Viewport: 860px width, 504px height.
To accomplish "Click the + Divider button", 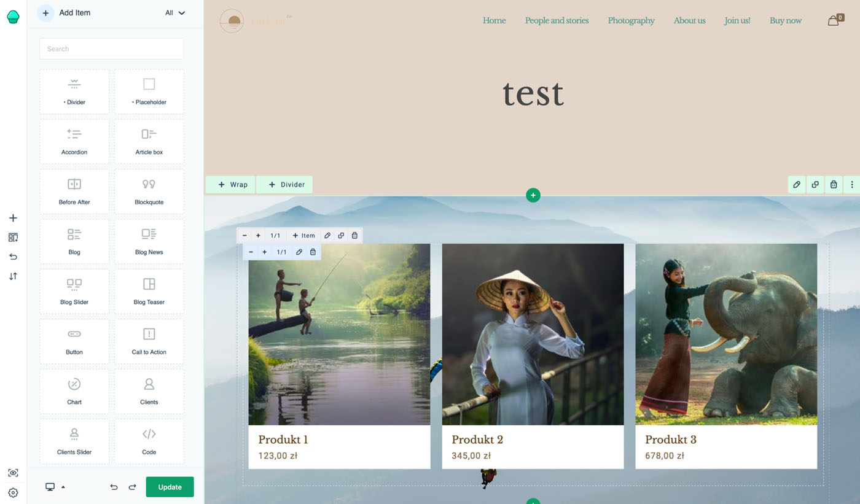I will pyautogui.click(x=285, y=185).
